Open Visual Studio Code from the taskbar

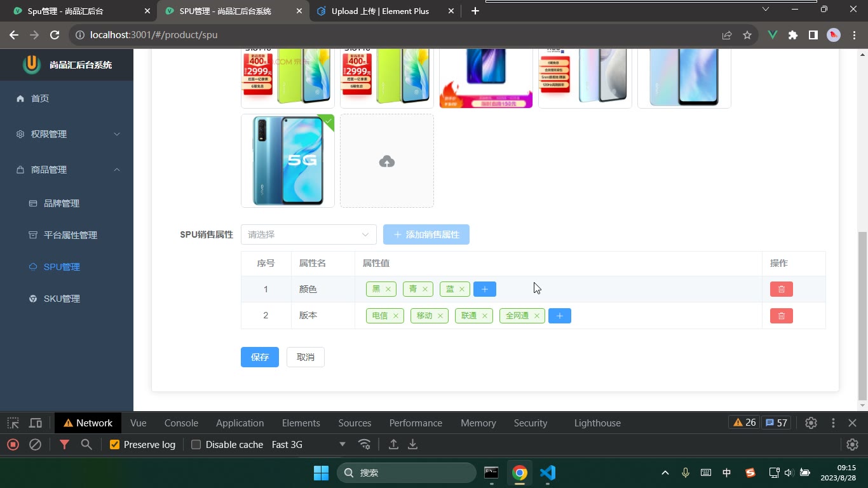pyautogui.click(x=548, y=473)
